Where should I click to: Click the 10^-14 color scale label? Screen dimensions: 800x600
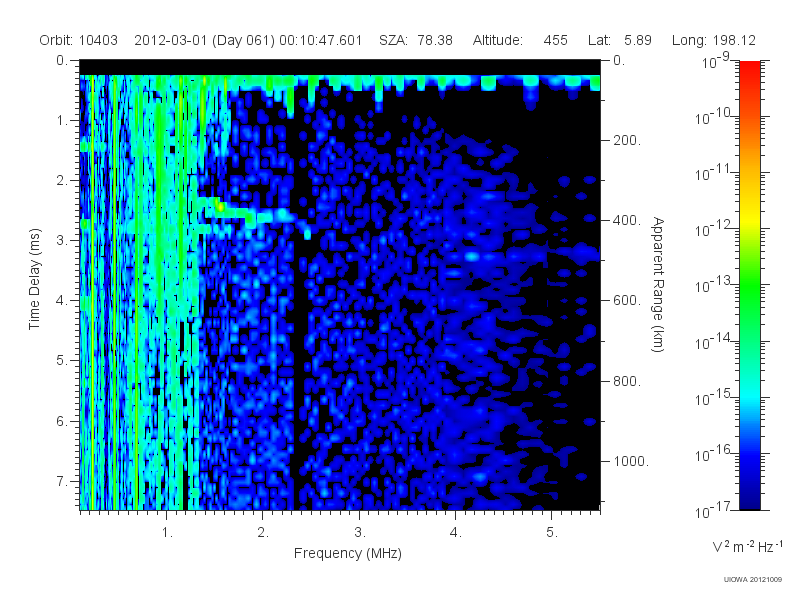click(x=714, y=341)
